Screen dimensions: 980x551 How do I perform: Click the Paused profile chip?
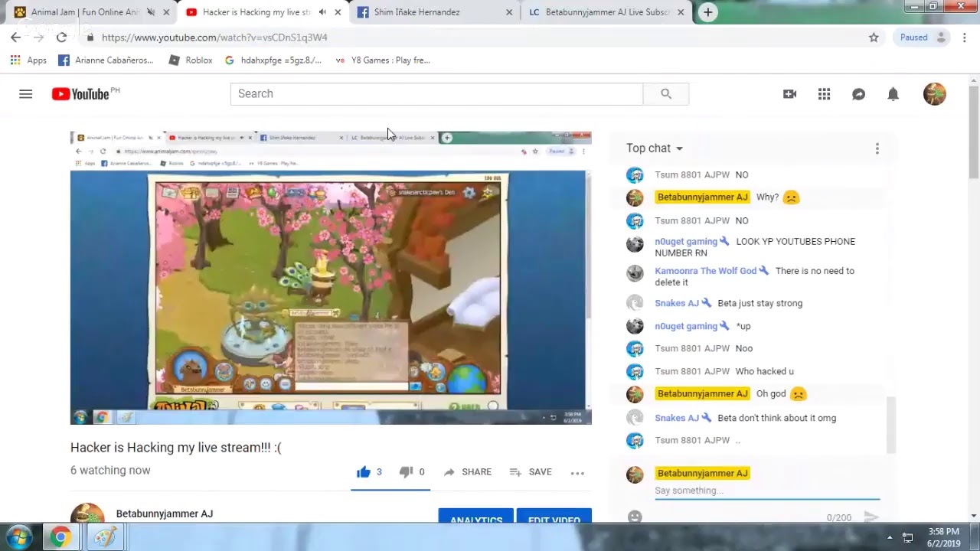tap(921, 37)
